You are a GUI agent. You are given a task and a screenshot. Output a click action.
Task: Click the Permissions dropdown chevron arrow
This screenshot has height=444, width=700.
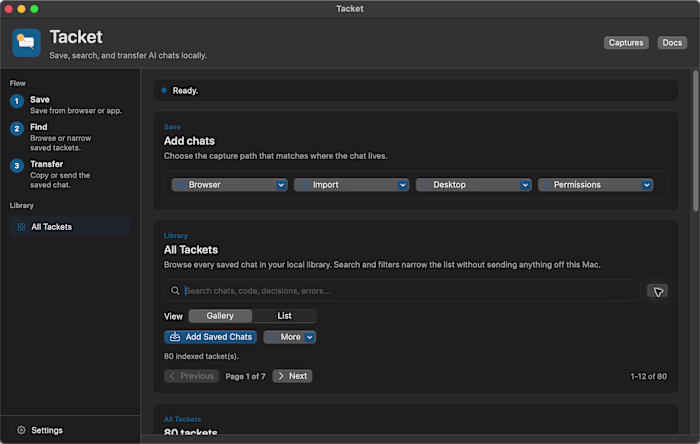click(x=647, y=185)
